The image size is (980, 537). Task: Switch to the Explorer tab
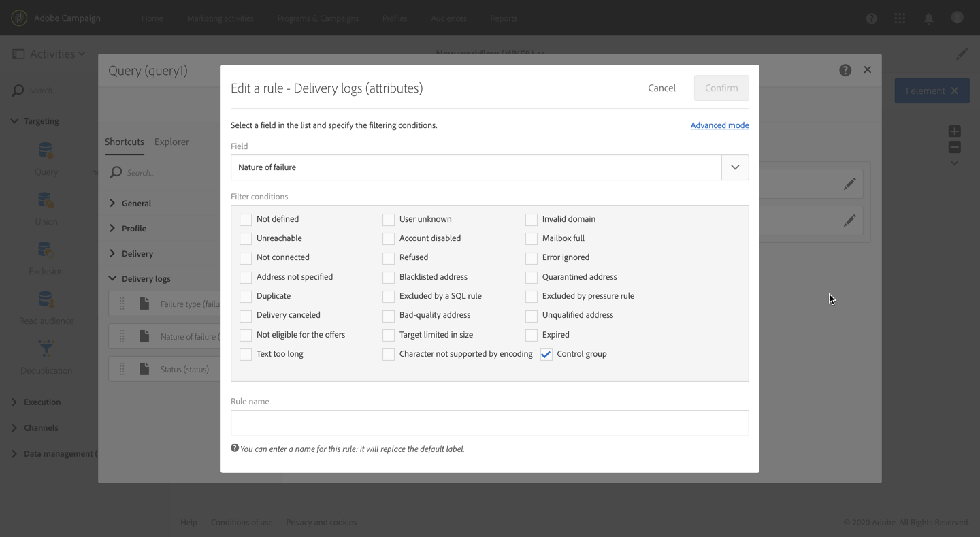[x=171, y=142]
